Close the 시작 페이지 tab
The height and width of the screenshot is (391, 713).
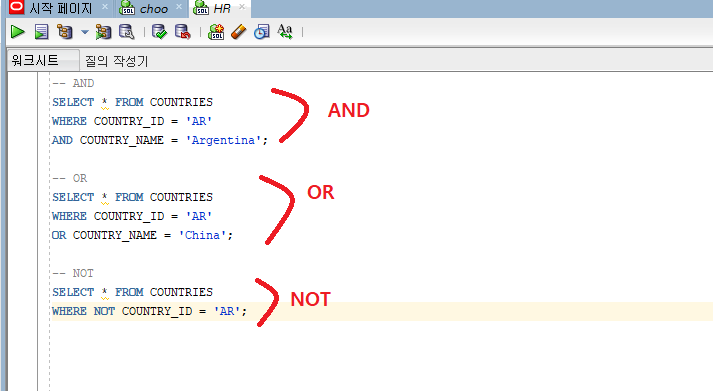[x=105, y=7]
